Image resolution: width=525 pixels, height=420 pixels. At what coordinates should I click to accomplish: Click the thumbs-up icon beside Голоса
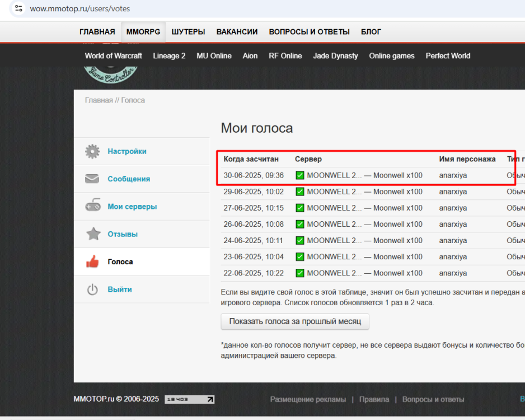click(x=92, y=262)
